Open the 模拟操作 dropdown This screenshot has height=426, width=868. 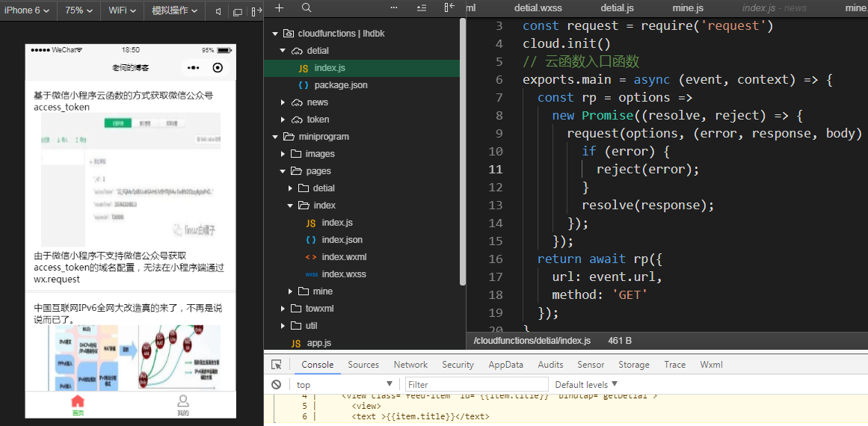[174, 10]
